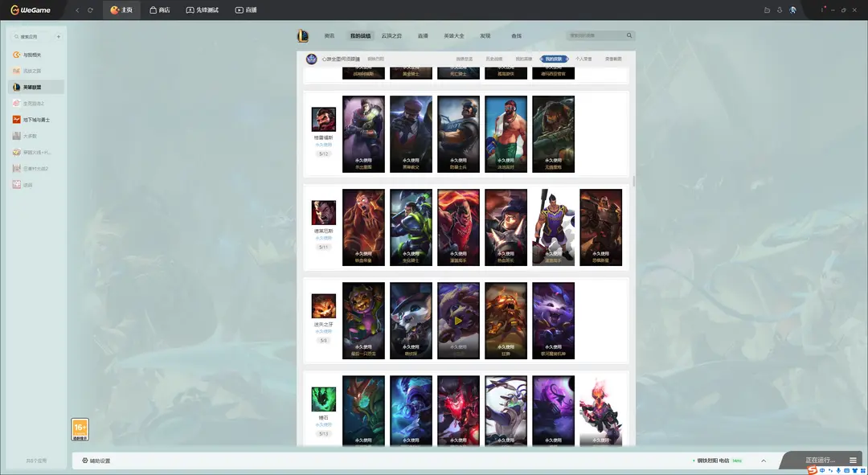
Task: Open the Pool Party Graves skin card
Action: click(506, 134)
